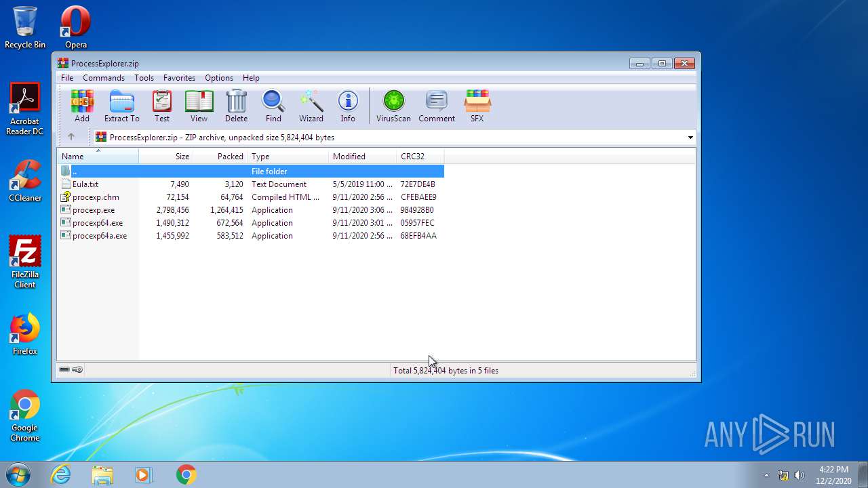
Task: Show archive Info
Action: click(348, 106)
